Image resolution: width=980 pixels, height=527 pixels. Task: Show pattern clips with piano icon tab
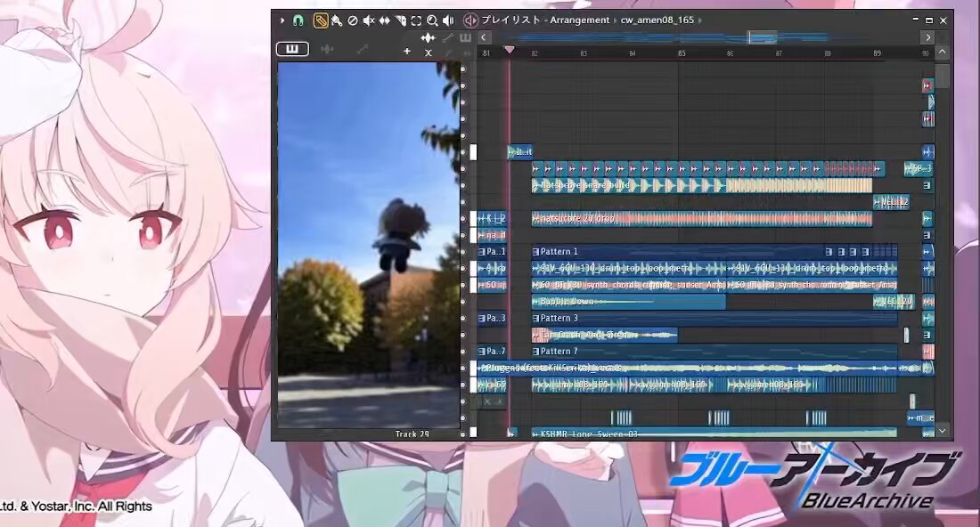point(292,49)
